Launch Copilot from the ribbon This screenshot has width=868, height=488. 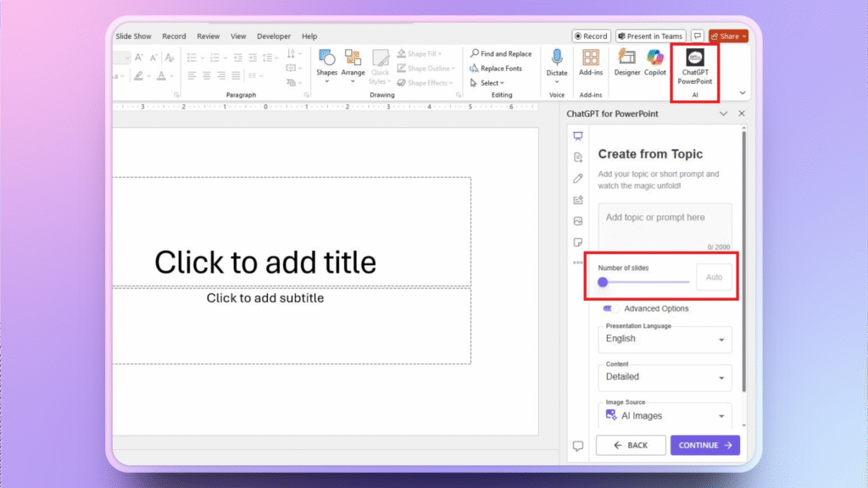pyautogui.click(x=655, y=62)
